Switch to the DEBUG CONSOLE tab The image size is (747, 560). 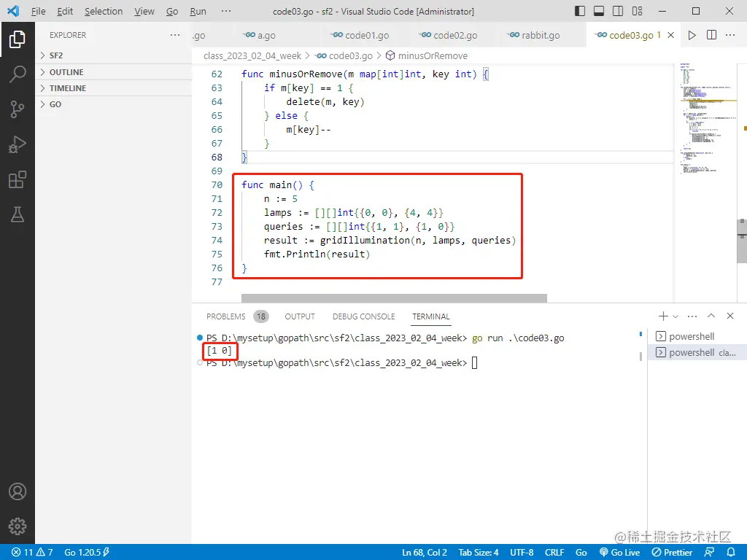tap(363, 316)
